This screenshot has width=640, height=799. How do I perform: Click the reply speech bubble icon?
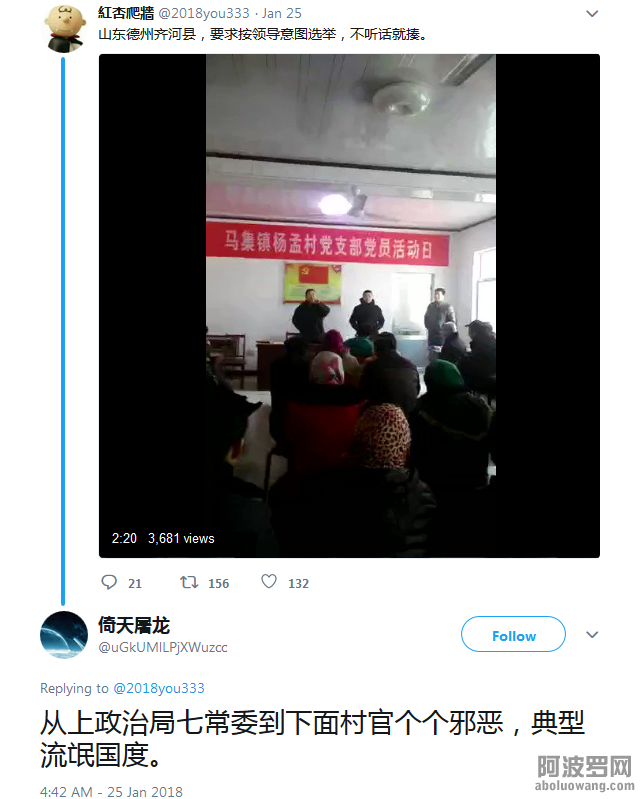pos(109,582)
